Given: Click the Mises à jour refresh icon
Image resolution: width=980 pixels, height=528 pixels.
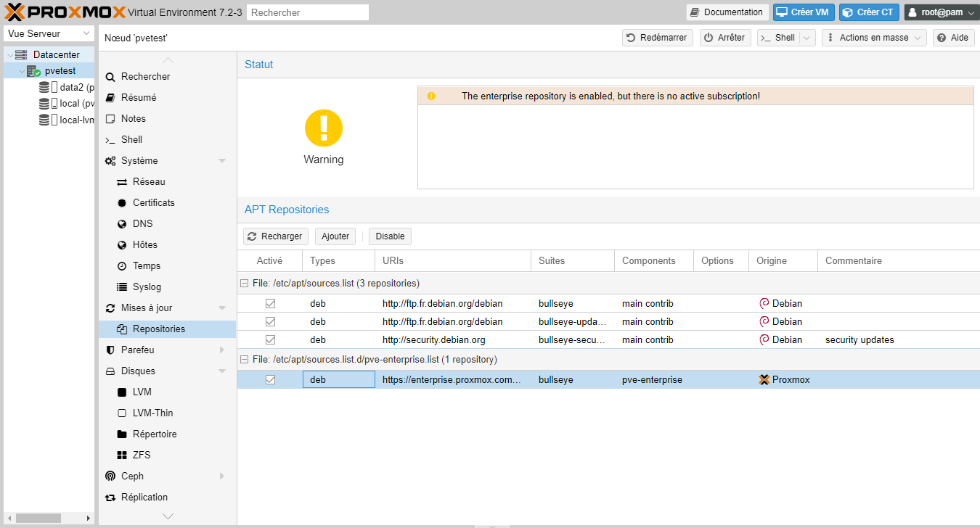Looking at the screenshot, I should pos(110,308).
